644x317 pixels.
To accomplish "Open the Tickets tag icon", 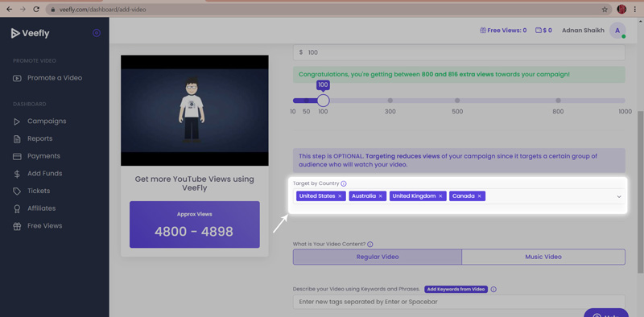I will point(17,191).
